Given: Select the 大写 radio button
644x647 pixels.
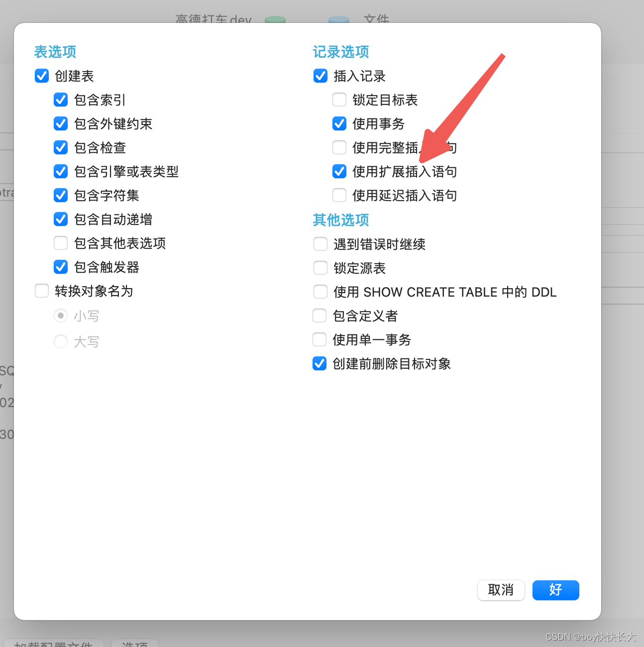Looking at the screenshot, I should pos(61,341).
